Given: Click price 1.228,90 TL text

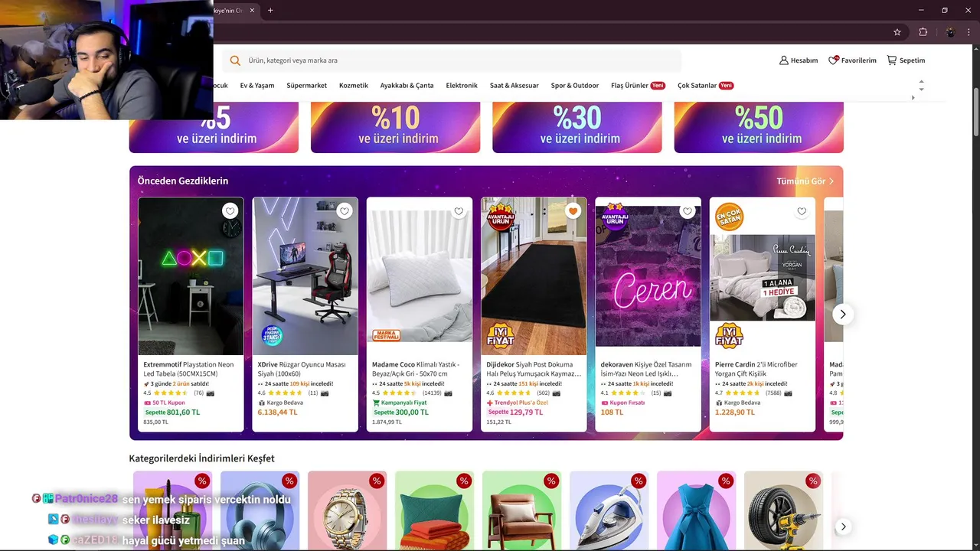Looking at the screenshot, I should coord(735,412).
